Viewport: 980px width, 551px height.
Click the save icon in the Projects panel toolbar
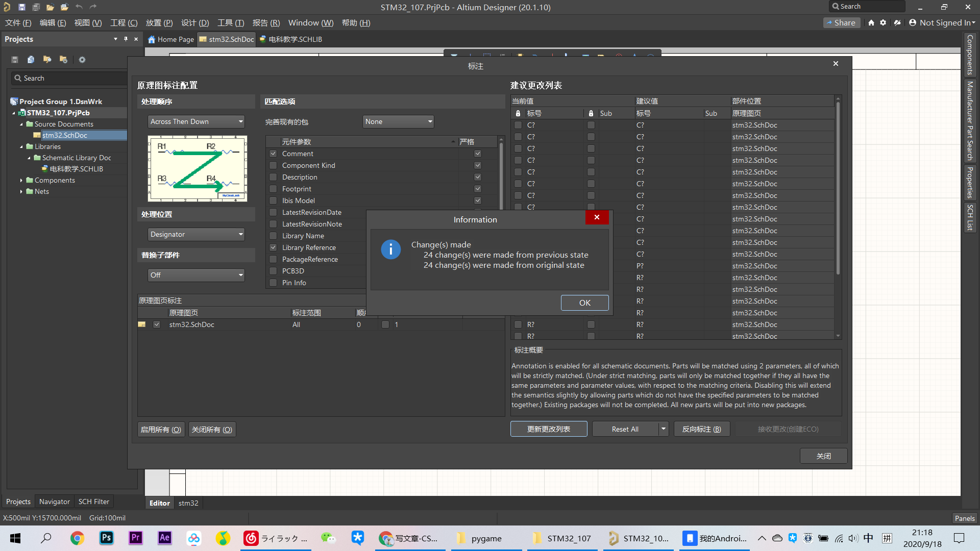[15, 60]
